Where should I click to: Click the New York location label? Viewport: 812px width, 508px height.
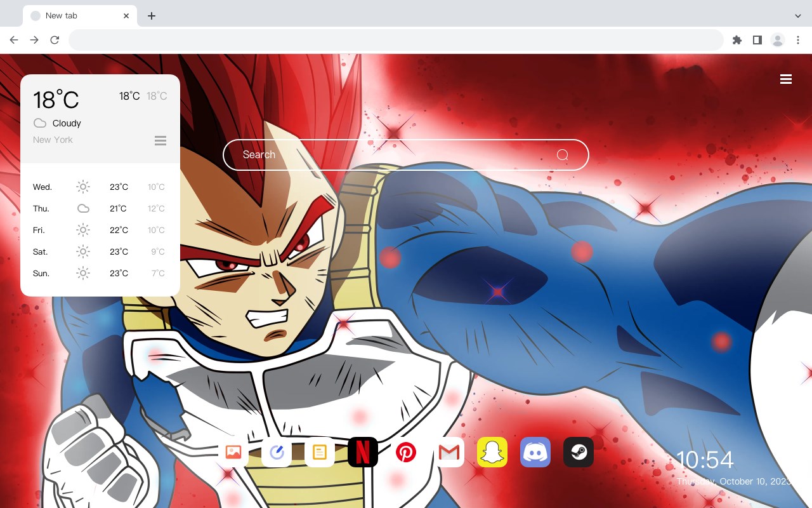pos(53,140)
